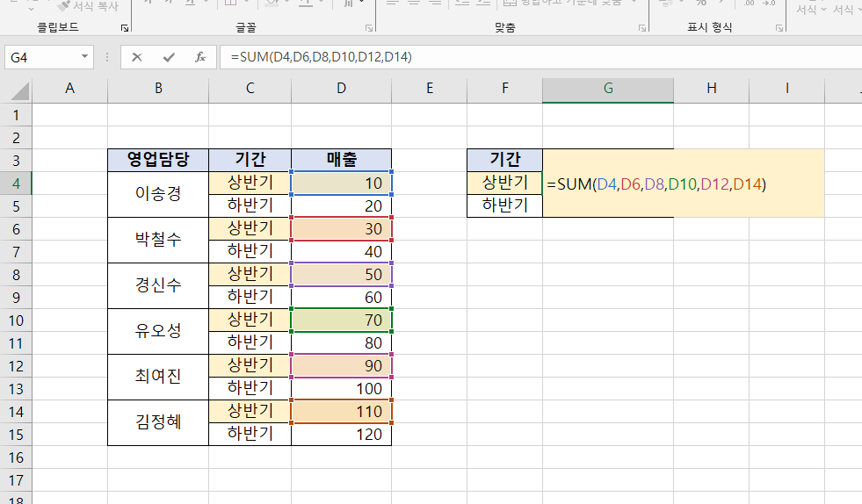Select column G header
Image resolution: width=862 pixels, height=504 pixels.
608,89
